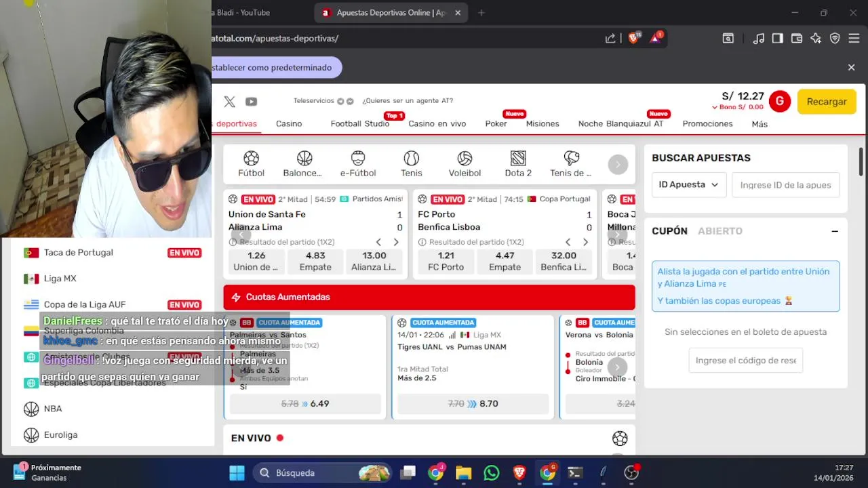Open File Explorer in the taskbar
The image size is (868, 488).
[x=463, y=472]
